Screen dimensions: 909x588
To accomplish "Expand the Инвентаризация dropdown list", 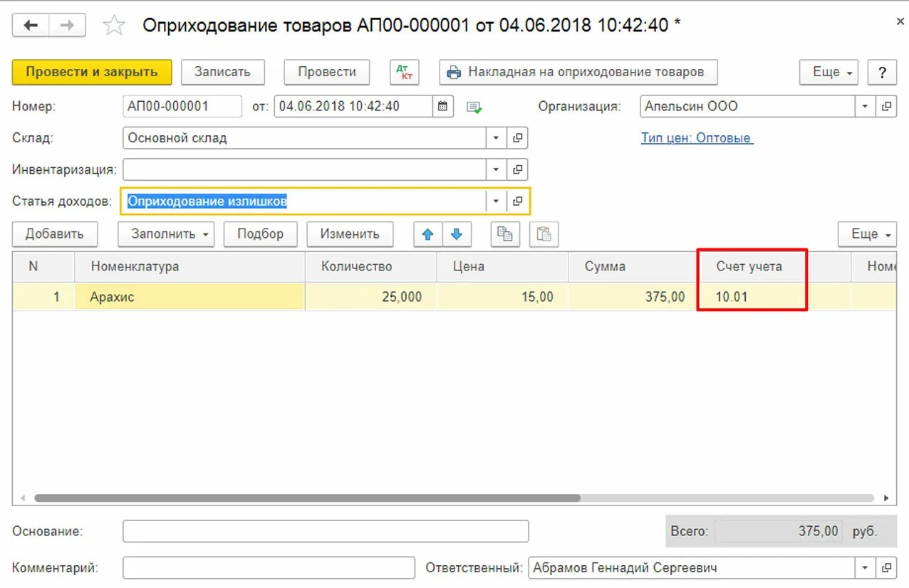I will [497, 169].
